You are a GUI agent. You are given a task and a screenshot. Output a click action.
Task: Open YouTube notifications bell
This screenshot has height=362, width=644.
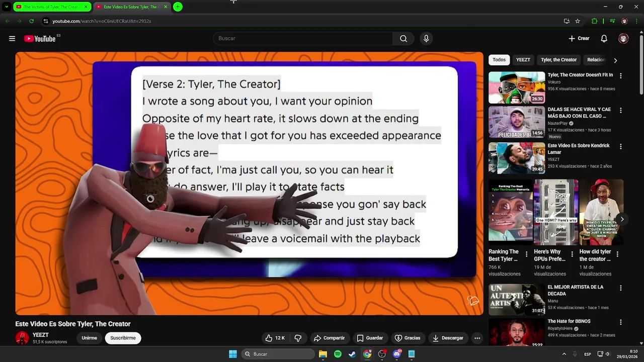click(604, 39)
